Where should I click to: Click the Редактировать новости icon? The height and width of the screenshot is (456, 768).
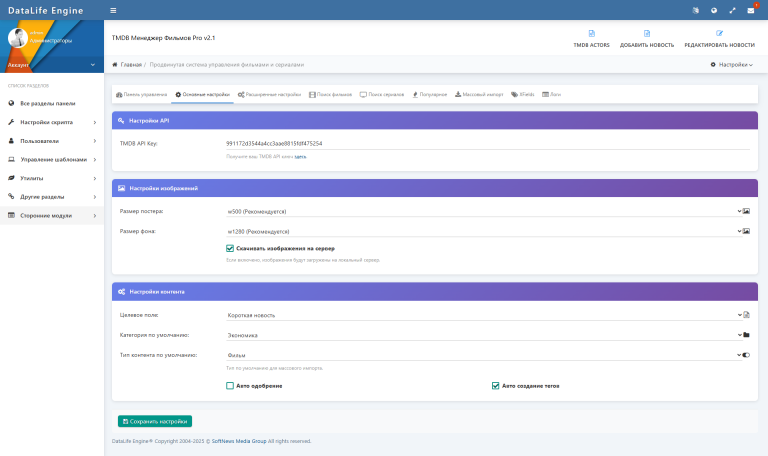point(719,34)
